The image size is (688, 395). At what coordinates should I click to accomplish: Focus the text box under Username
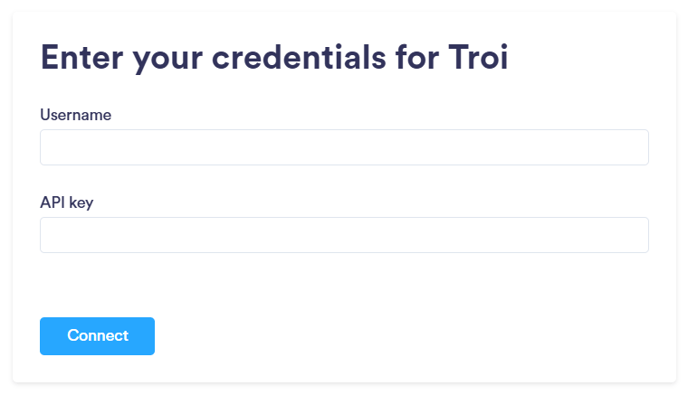344,147
